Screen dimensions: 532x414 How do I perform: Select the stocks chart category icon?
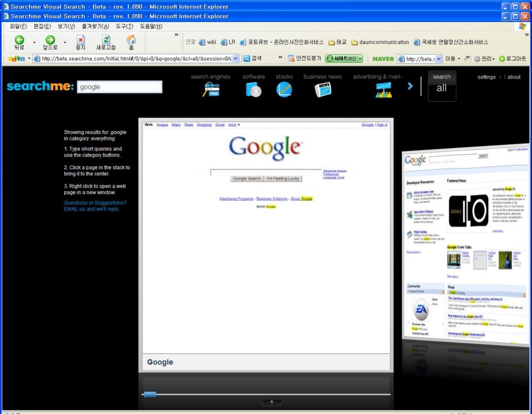tap(284, 90)
